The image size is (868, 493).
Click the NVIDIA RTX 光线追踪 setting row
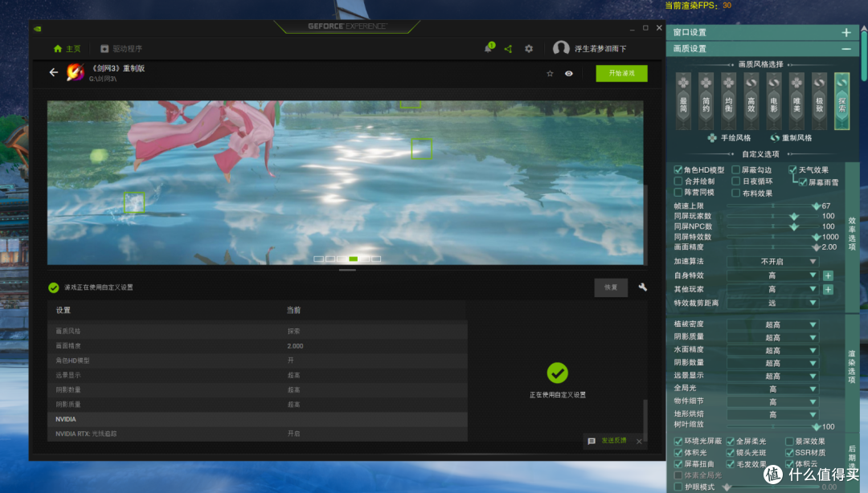257,434
